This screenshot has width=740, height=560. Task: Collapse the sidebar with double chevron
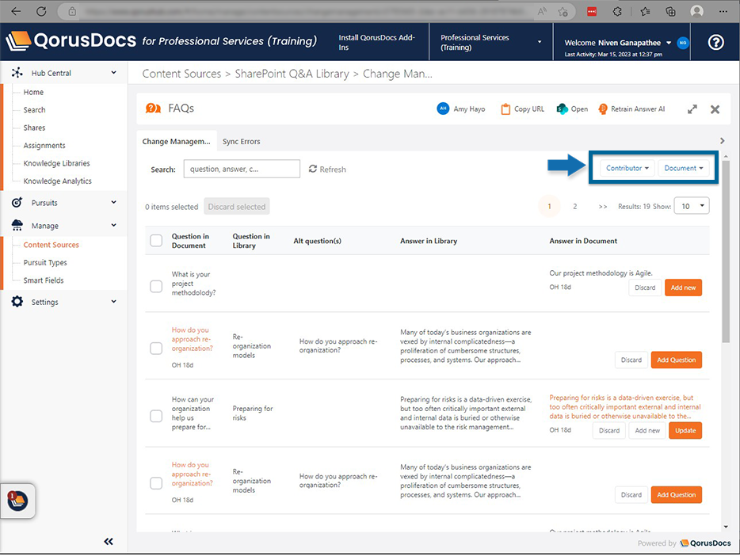[x=109, y=542]
